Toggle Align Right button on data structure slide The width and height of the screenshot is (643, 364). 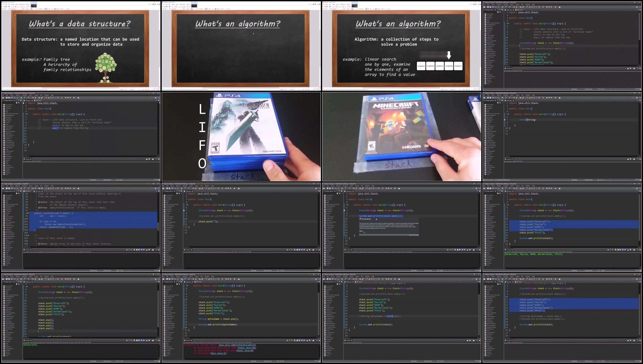coord(49,9)
